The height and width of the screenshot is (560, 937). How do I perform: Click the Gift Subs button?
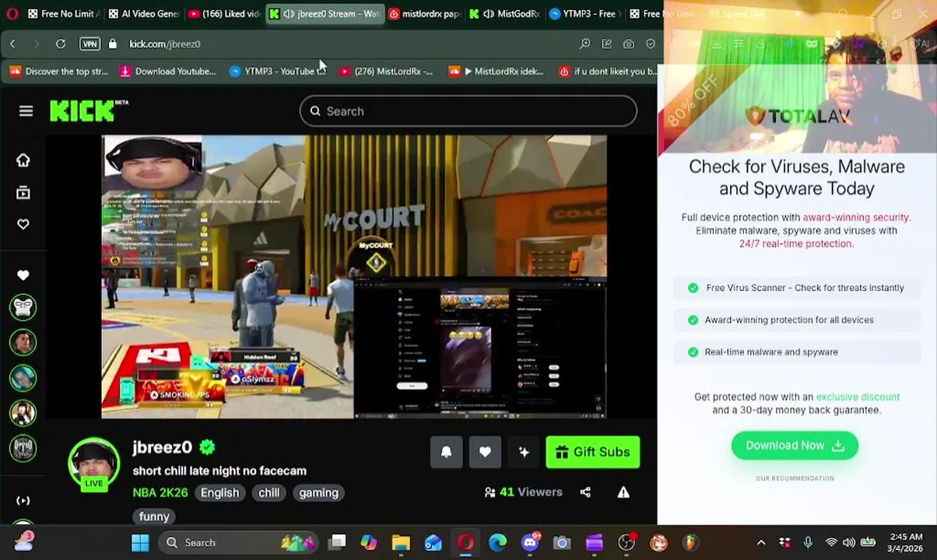593,452
